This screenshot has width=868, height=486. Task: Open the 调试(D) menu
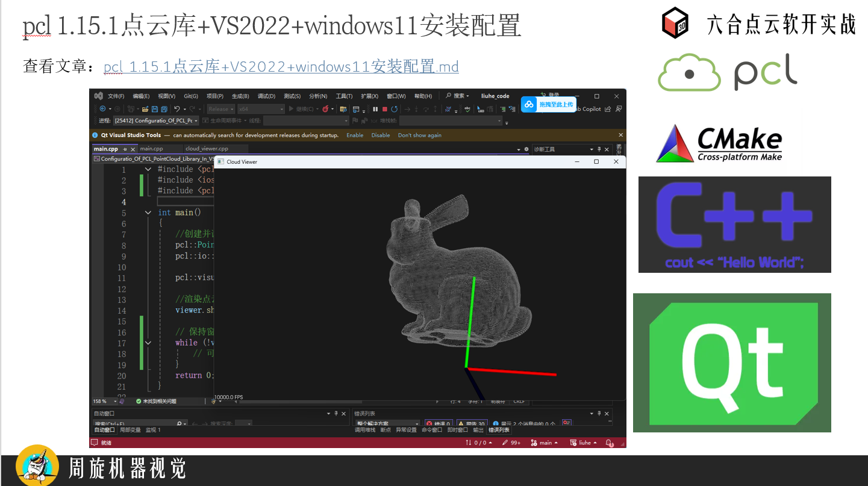point(266,96)
